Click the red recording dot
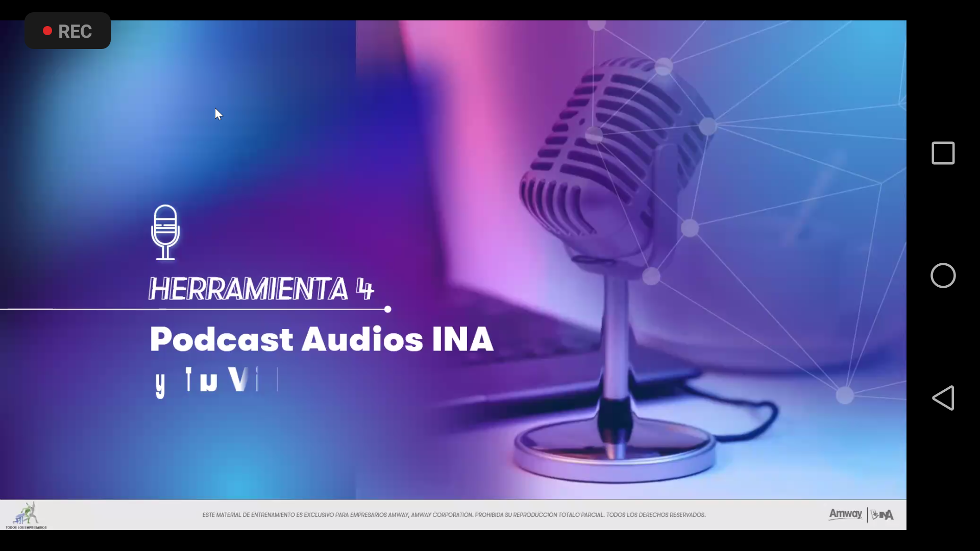Screen dimensions: 980x551 (47, 31)
